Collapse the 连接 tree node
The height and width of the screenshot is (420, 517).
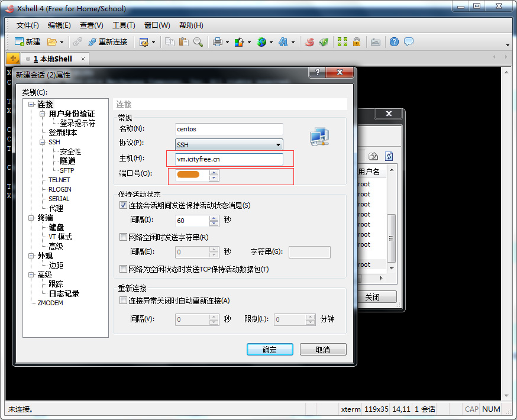(31, 105)
